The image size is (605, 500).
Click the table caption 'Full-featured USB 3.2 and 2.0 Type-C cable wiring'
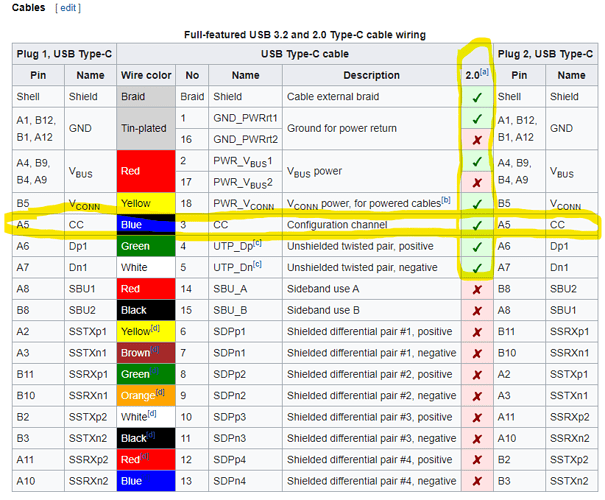[305, 35]
